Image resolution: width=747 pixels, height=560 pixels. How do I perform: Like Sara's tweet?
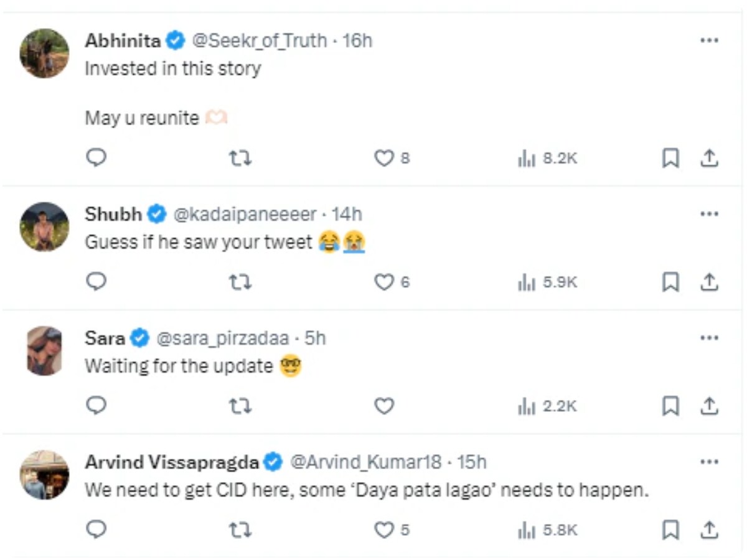pyautogui.click(x=384, y=406)
